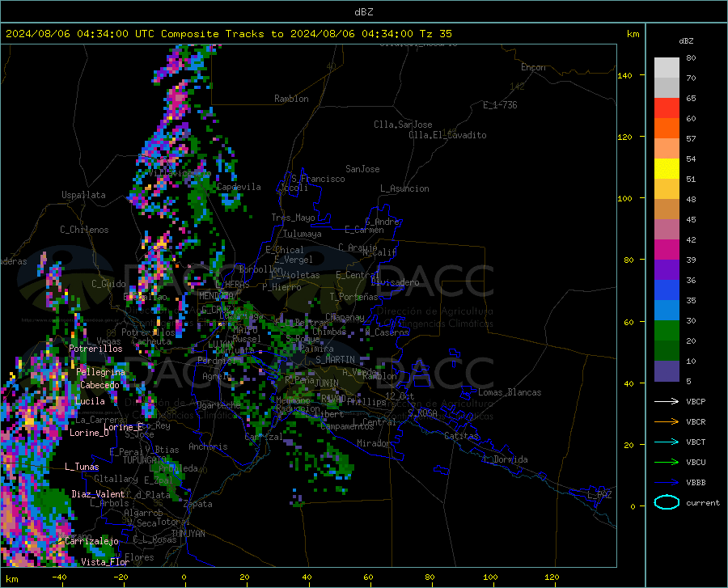Click the Carrizal map label

click(x=263, y=437)
